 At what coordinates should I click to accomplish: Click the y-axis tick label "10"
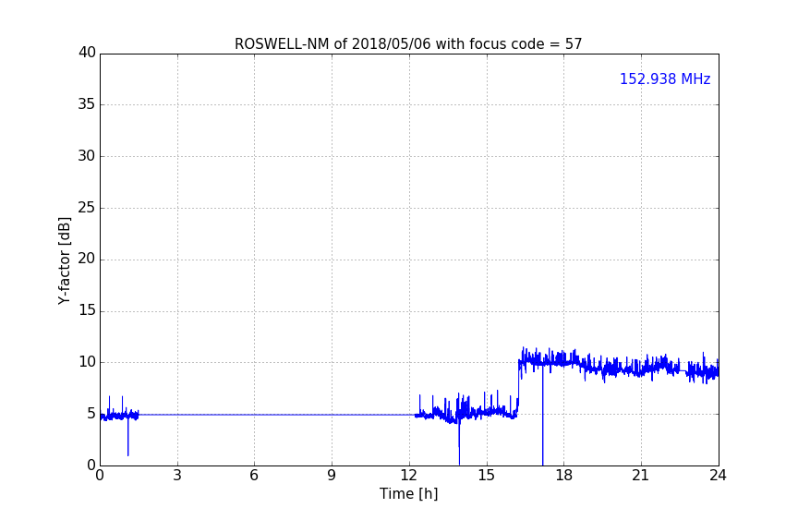point(87,362)
